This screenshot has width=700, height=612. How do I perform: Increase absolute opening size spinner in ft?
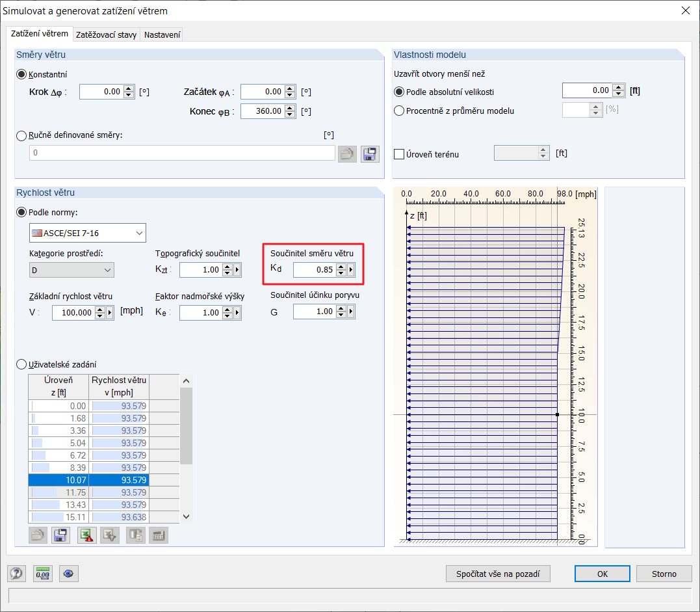[x=618, y=87]
